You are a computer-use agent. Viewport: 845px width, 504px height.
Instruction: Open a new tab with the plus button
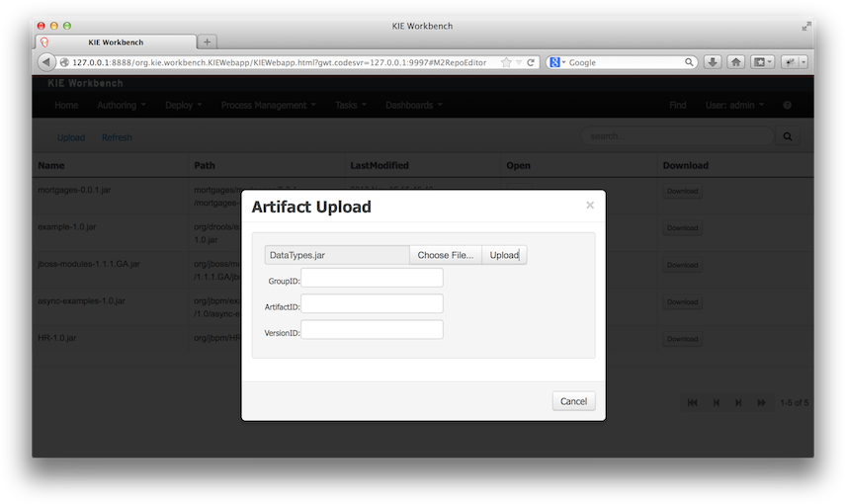[x=207, y=42]
